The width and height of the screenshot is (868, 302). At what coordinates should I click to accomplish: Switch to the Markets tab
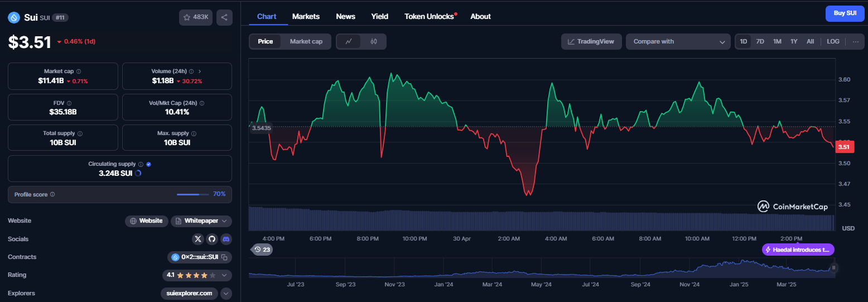[x=306, y=16]
